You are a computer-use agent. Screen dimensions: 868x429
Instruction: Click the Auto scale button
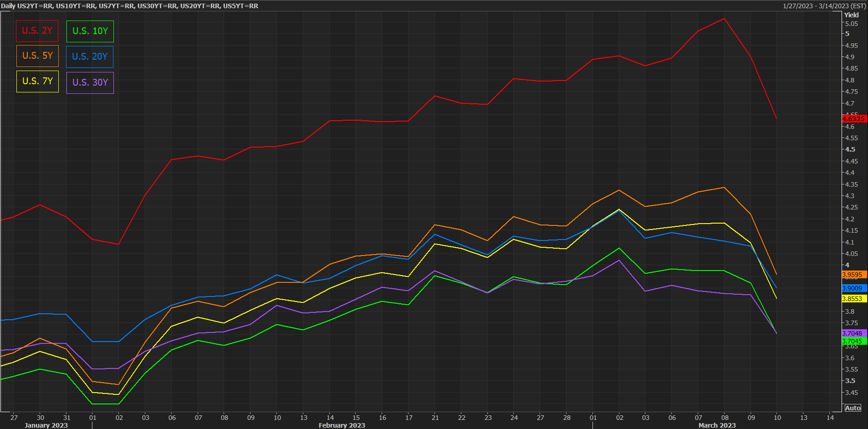853,408
